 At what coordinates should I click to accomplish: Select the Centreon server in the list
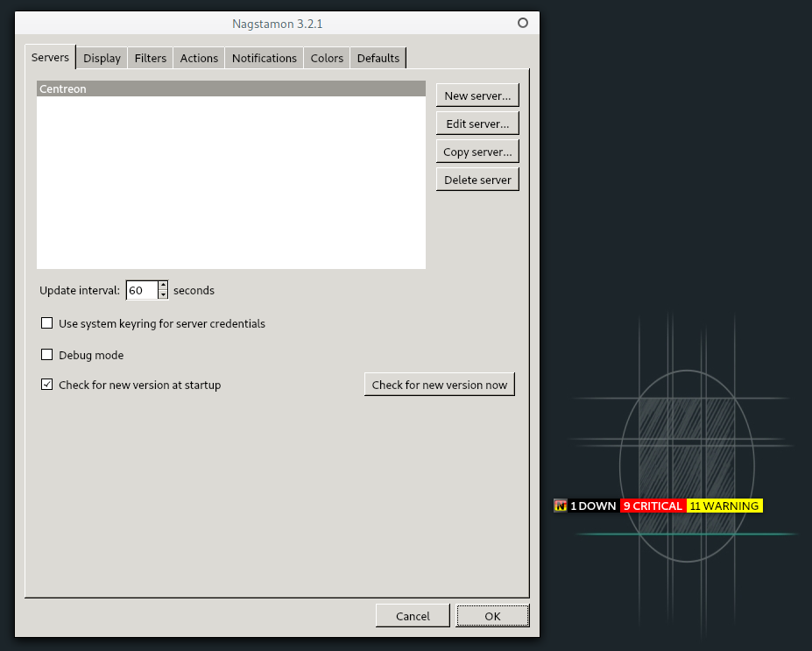point(230,89)
